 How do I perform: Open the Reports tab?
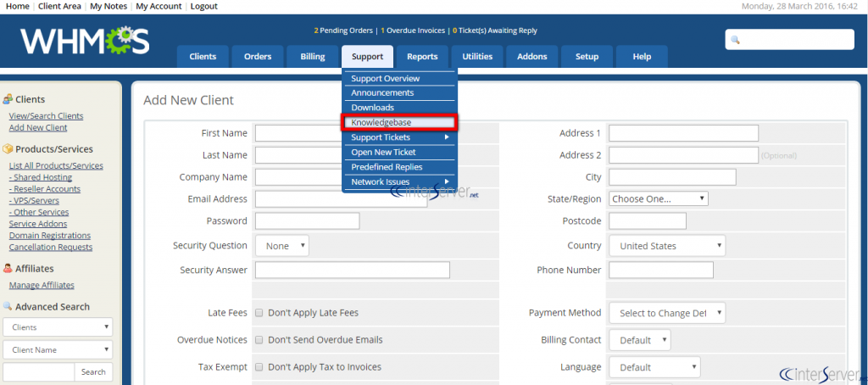coord(422,57)
